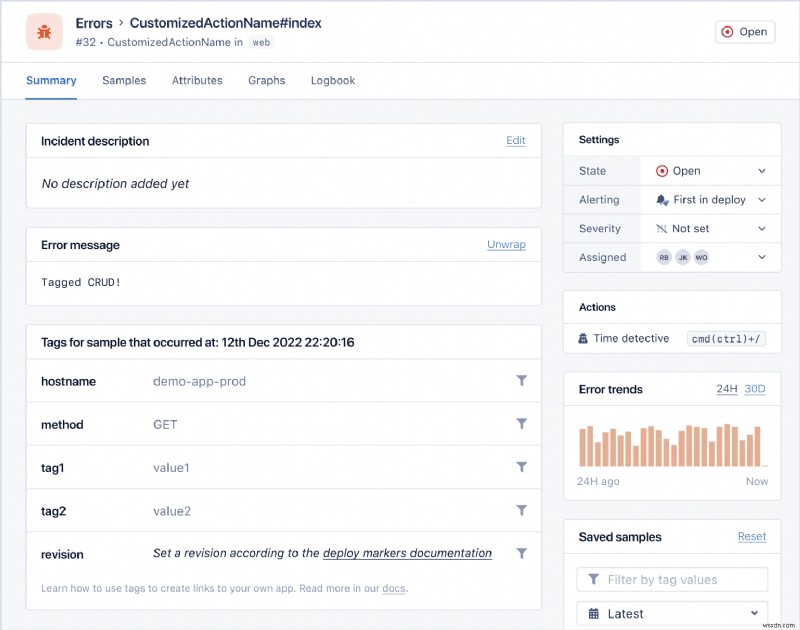The width and height of the screenshot is (800, 630).
Task: Click the value1 tag value
Action: pyautogui.click(x=171, y=468)
